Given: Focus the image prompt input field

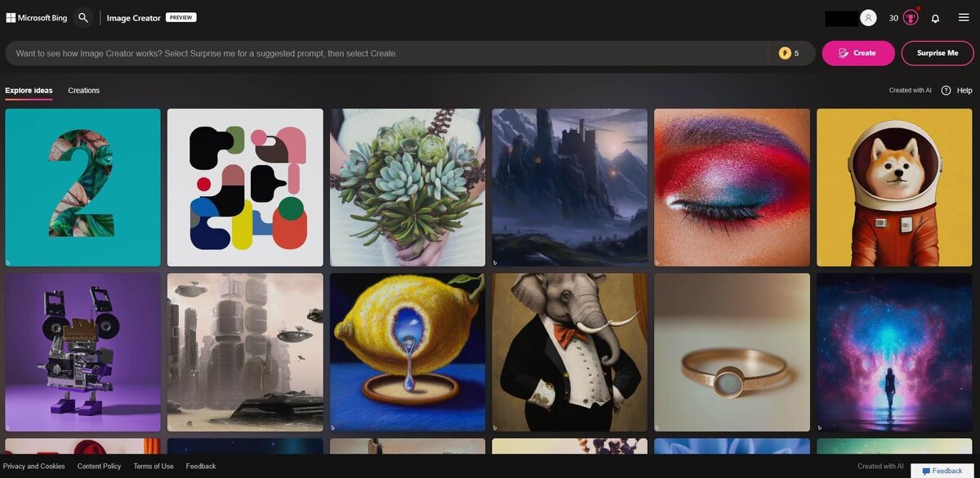Looking at the screenshot, I should click(386, 53).
